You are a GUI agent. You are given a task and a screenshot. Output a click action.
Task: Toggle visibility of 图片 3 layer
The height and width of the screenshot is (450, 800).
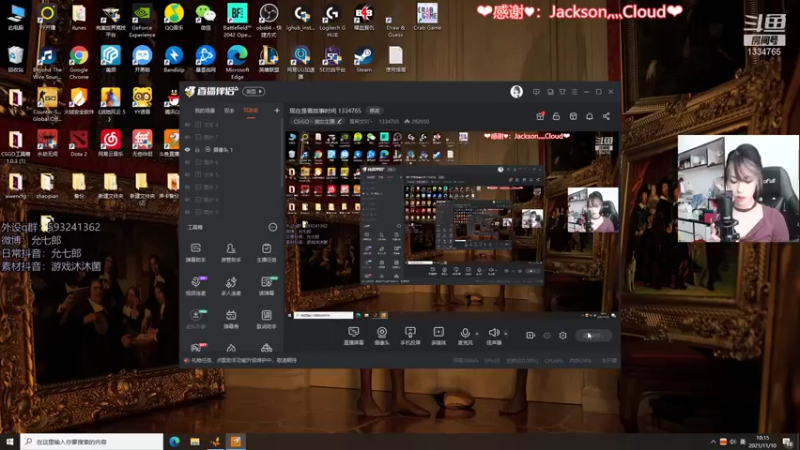[x=187, y=212]
